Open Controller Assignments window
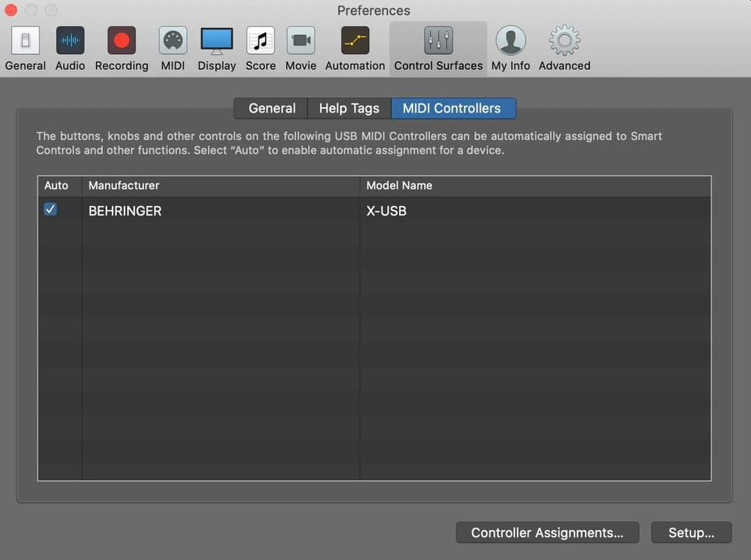 (547, 533)
